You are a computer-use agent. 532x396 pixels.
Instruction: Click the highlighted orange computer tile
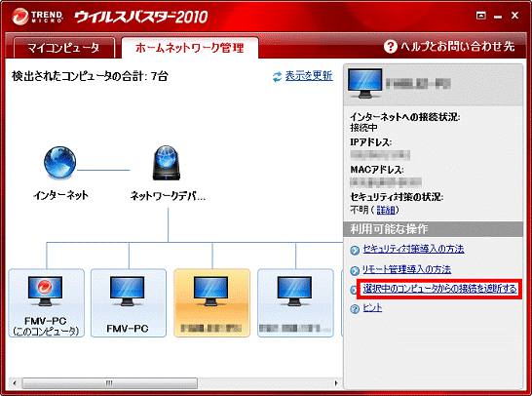[212, 303]
